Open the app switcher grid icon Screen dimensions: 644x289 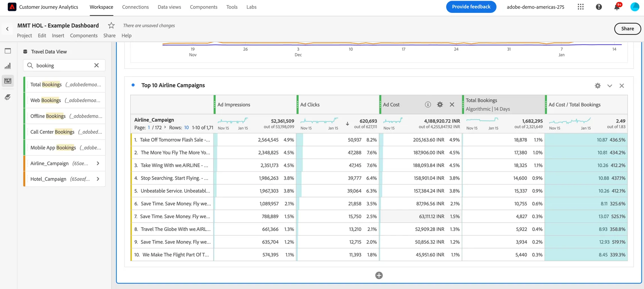click(x=581, y=7)
